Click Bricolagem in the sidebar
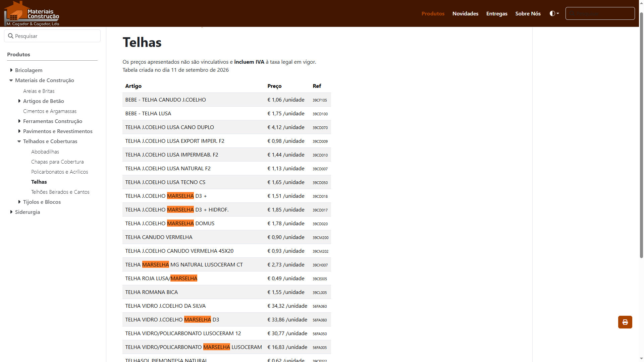This screenshot has width=644, height=362. pyautogui.click(x=29, y=70)
